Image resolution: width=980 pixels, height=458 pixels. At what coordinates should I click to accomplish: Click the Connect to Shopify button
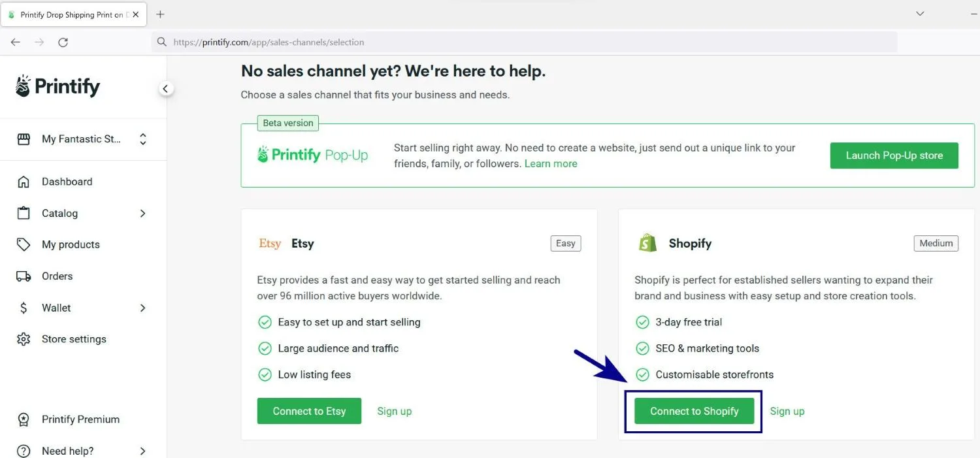tap(694, 411)
